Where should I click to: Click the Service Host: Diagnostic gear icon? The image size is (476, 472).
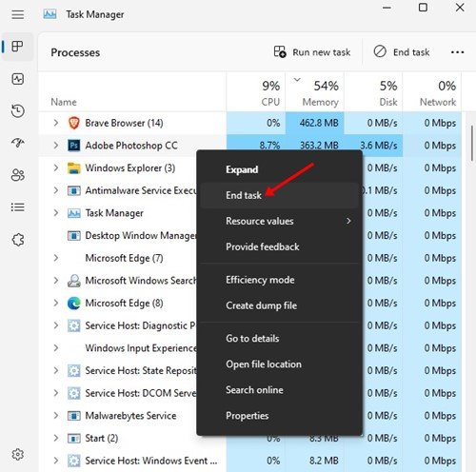click(x=74, y=325)
